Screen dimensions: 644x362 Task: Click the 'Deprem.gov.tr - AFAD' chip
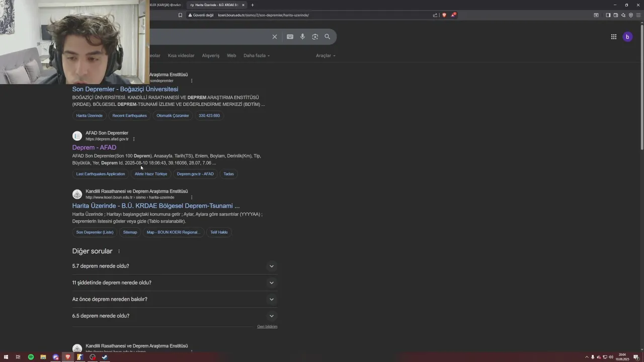coord(195,174)
